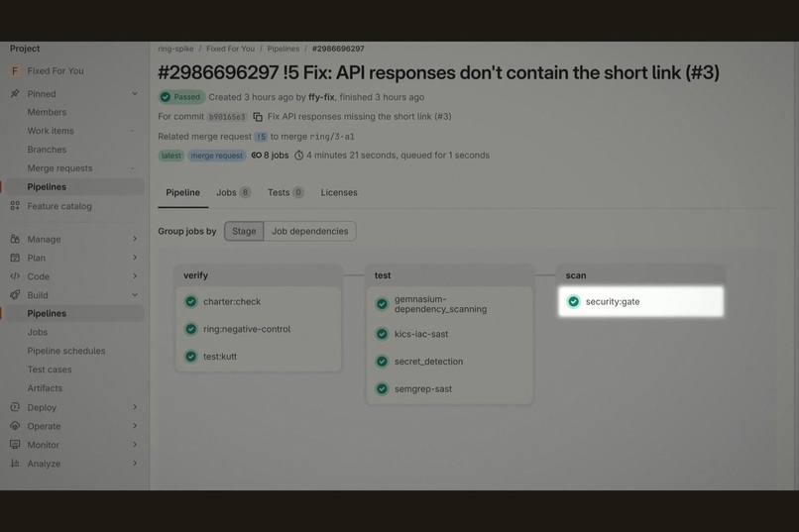Click the secret_detection status icon
The width and height of the screenshot is (799, 532).
382,362
